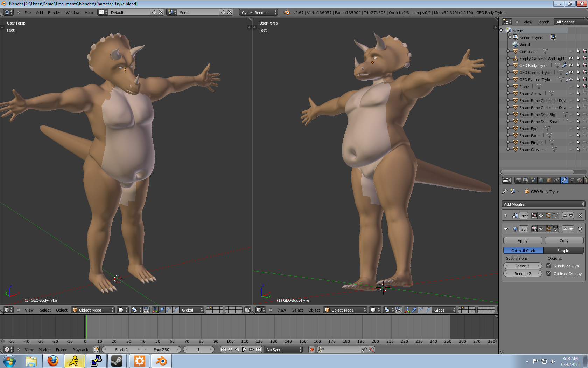Select the translate manipulator arrow in left viewport

162,310
